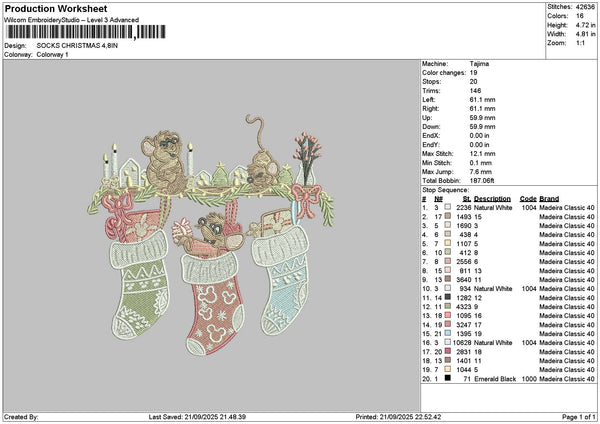Click the embroidered stockings design preview
Screen dimensions: 600x424
point(210,234)
